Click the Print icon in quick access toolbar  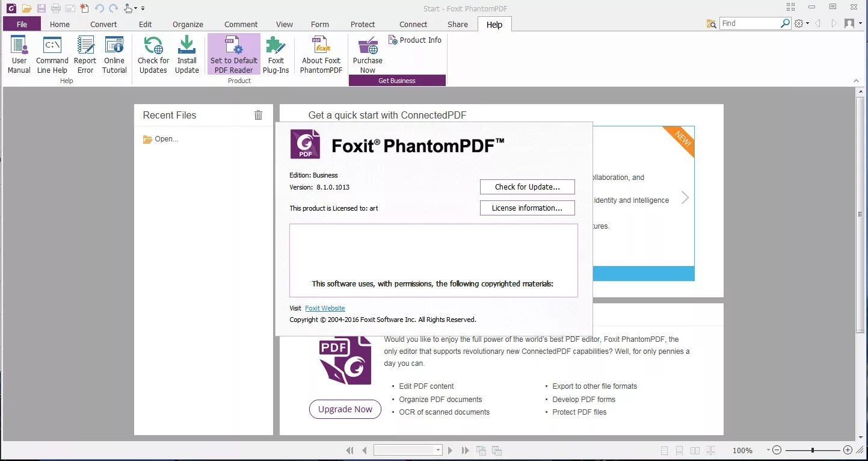click(55, 8)
